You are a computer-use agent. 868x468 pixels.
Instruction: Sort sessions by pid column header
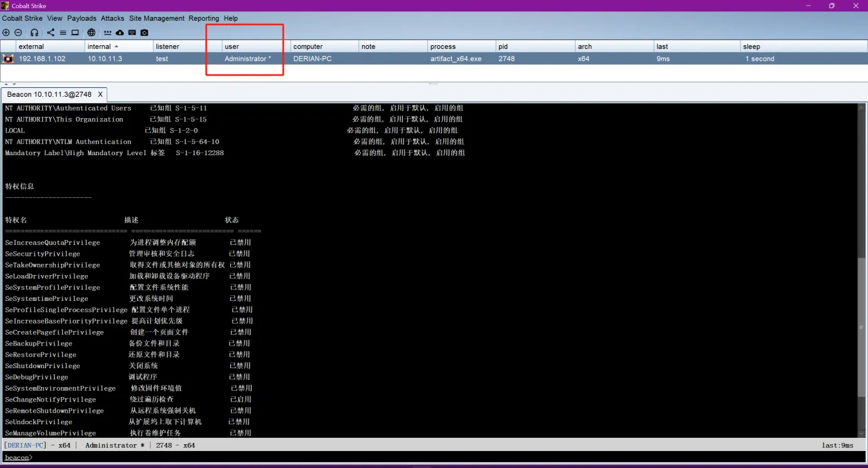(x=535, y=46)
